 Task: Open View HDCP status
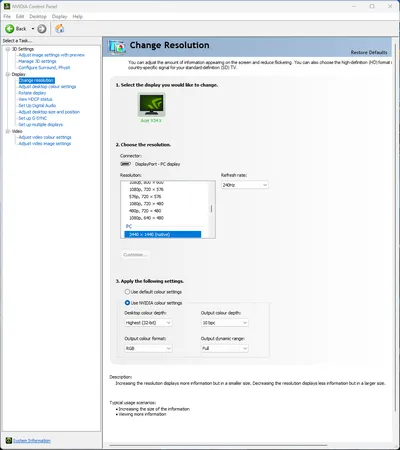click(35, 99)
